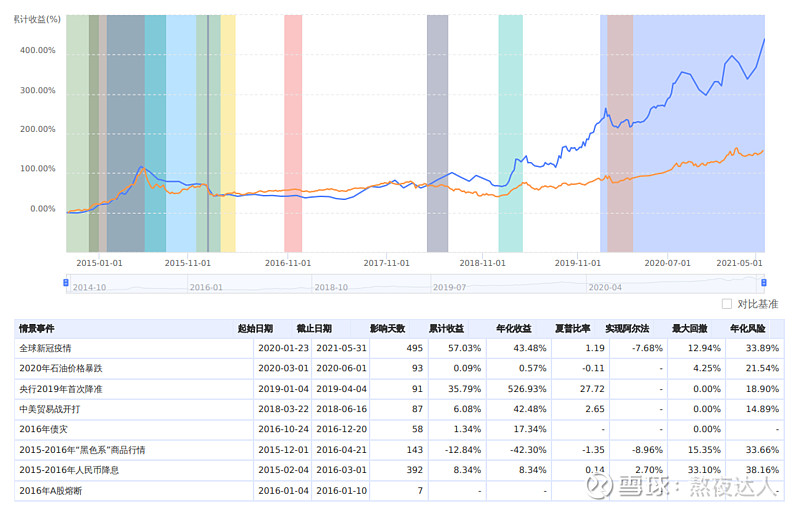This screenshot has width=800, height=511.
Task: Click the 2016-10-24 start date cell
Action: click(283, 429)
